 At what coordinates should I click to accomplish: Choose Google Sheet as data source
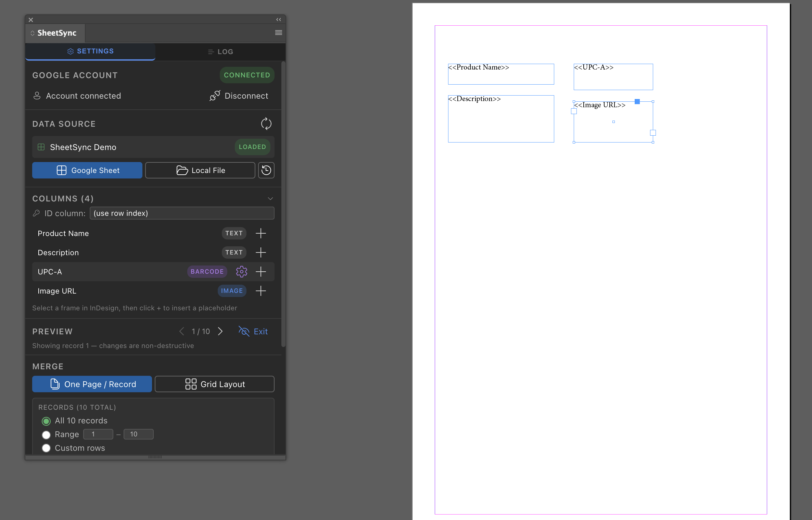click(87, 170)
